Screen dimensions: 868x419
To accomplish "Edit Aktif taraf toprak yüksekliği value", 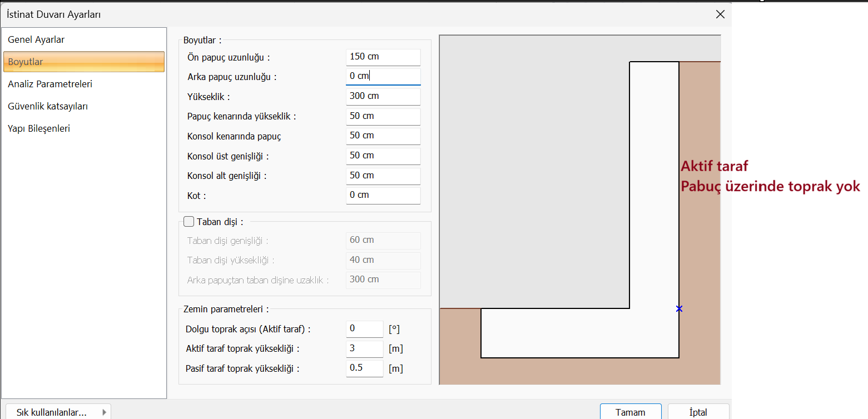I will click(365, 349).
